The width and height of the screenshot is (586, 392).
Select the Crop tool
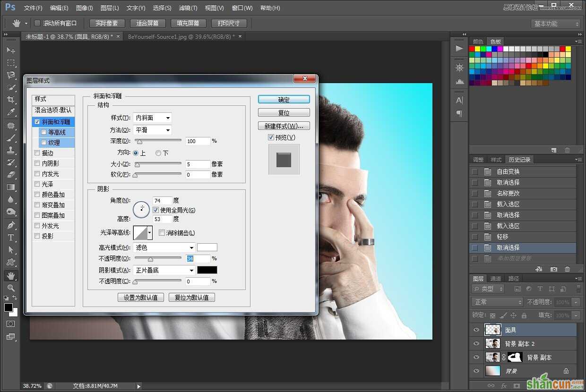(10, 100)
